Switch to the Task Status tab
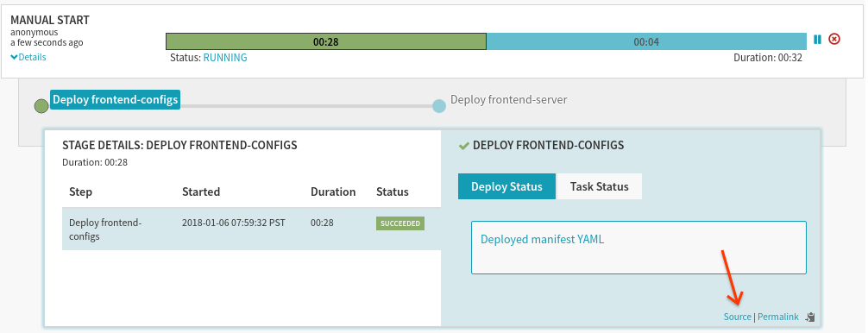Viewport: 868px width, 333px height. 599,186
